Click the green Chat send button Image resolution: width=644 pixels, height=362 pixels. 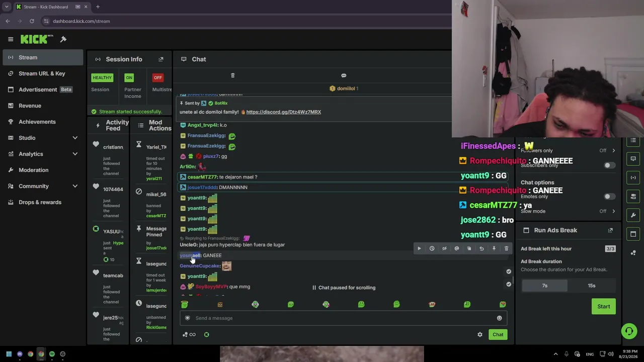498,334
